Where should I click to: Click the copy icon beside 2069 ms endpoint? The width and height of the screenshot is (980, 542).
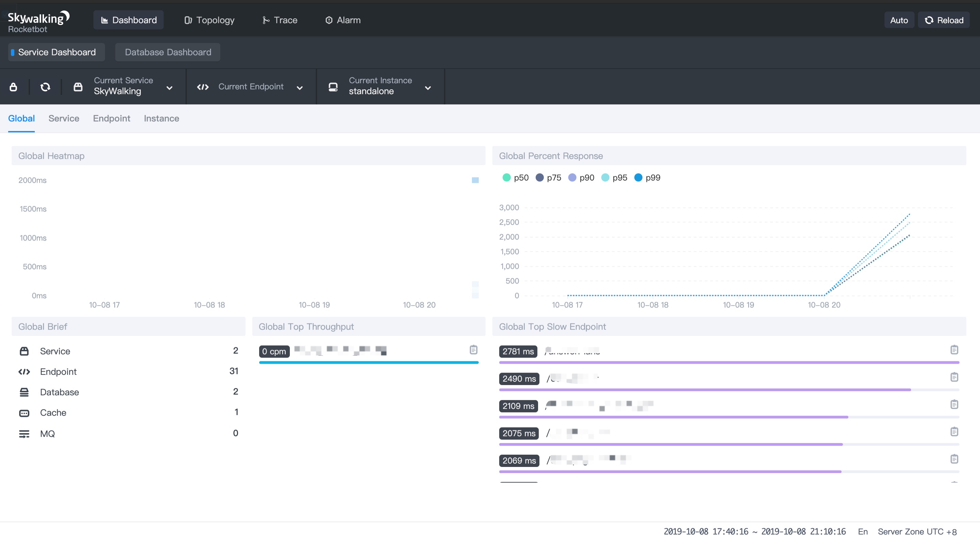[x=954, y=459]
